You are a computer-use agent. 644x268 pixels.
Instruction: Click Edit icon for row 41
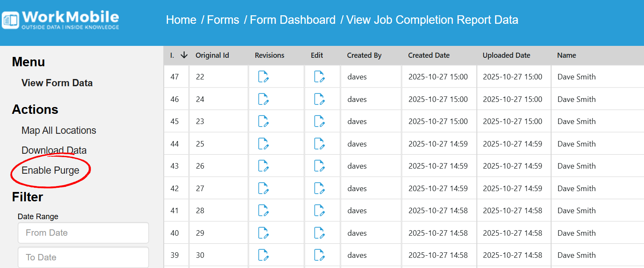(x=319, y=211)
